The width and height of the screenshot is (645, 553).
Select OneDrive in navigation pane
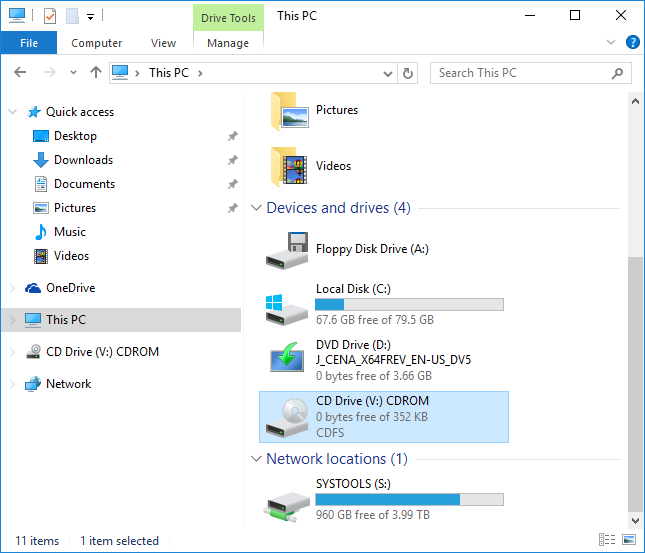click(x=70, y=288)
